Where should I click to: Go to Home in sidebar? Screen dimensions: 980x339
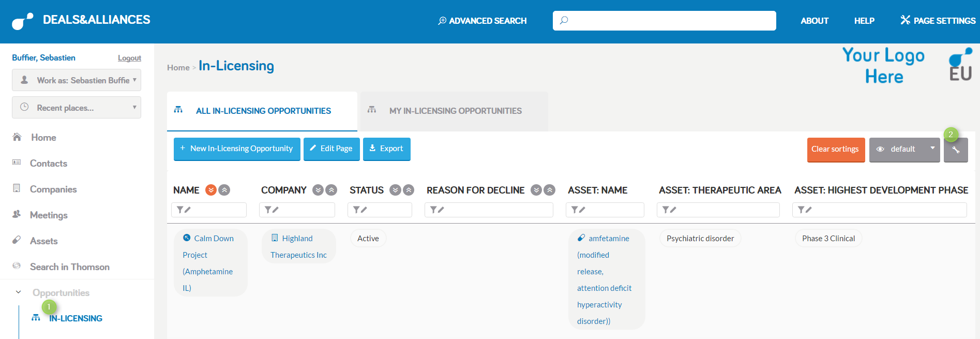coord(43,137)
